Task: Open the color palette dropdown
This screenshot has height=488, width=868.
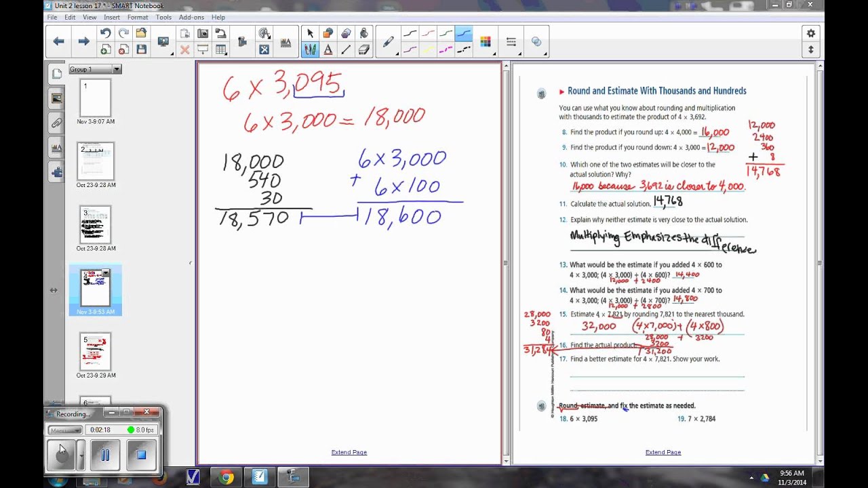Action: (x=486, y=41)
